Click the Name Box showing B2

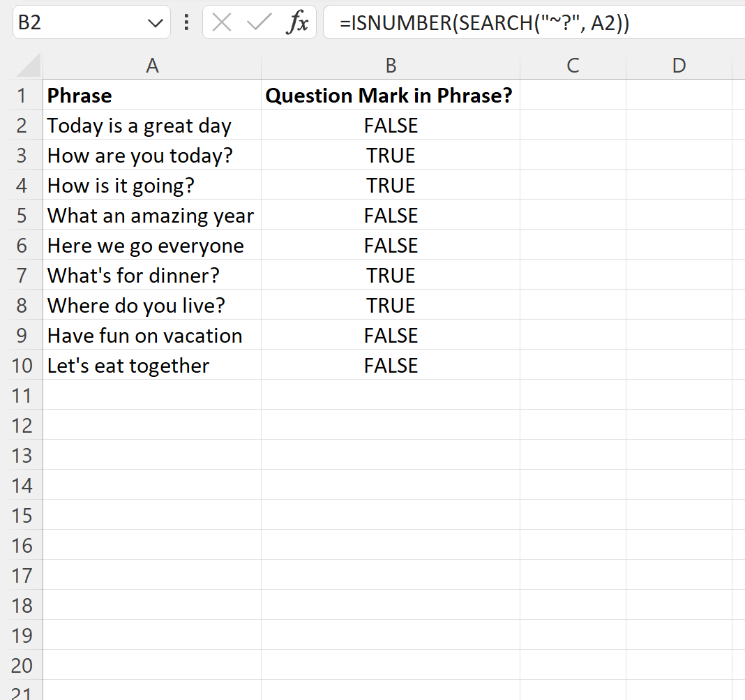(x=91, y=22)
